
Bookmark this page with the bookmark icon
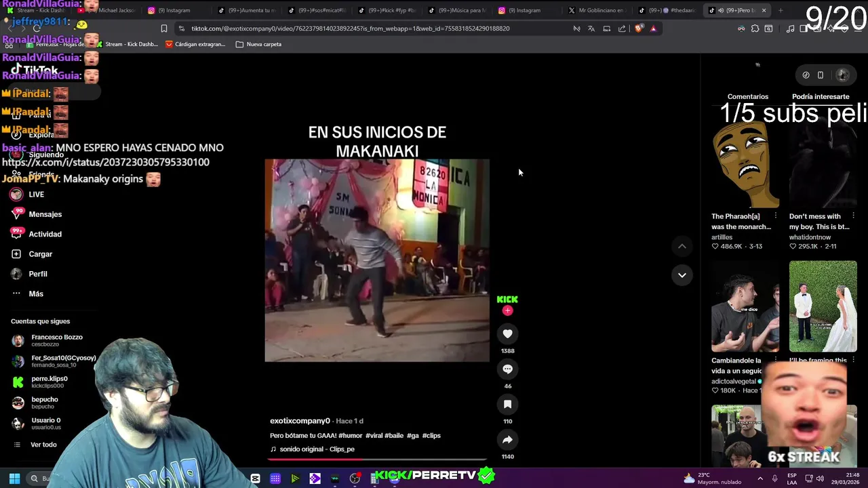[163, 28]
